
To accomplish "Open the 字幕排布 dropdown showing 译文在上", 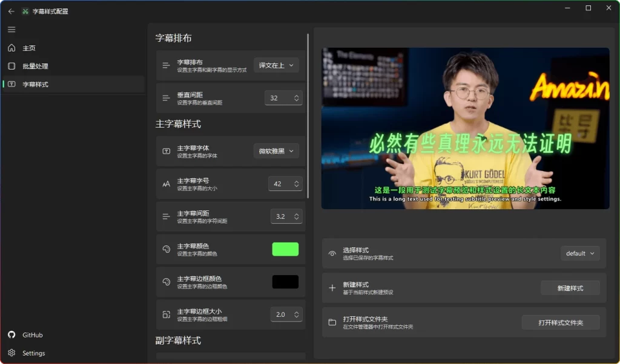I will [x=276, y=65].
